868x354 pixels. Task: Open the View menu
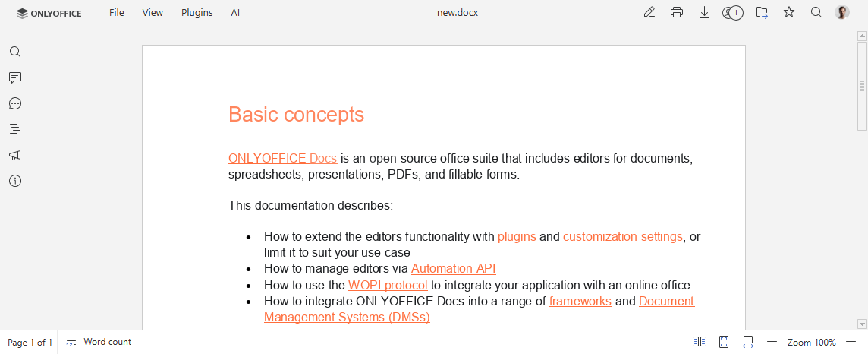(153, 12)
